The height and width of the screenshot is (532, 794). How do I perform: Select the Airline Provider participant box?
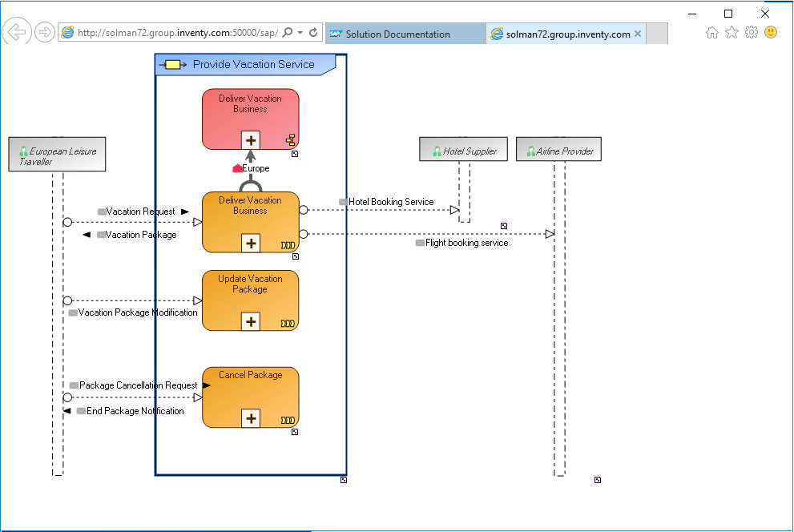click(x=558, y=150)
